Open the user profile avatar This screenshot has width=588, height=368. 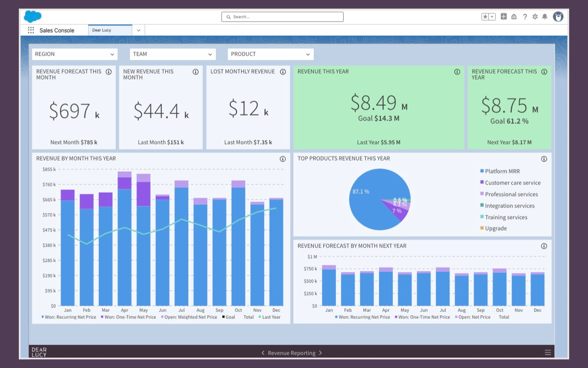(558, 17)
